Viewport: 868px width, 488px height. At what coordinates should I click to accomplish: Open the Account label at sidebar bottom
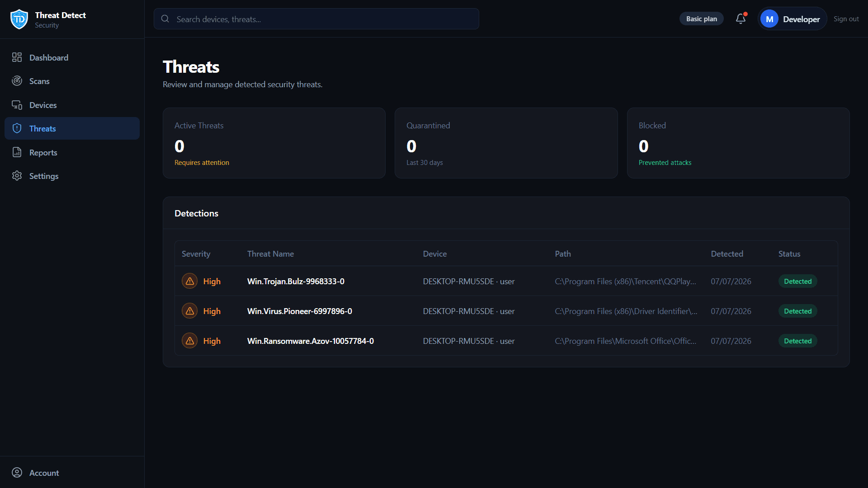(44, 473)
